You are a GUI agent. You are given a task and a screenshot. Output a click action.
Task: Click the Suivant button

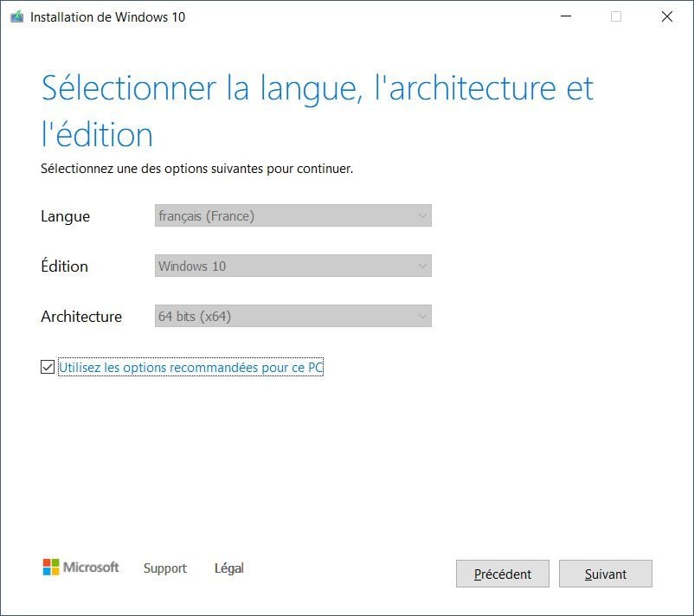click(x=605, y=574)
